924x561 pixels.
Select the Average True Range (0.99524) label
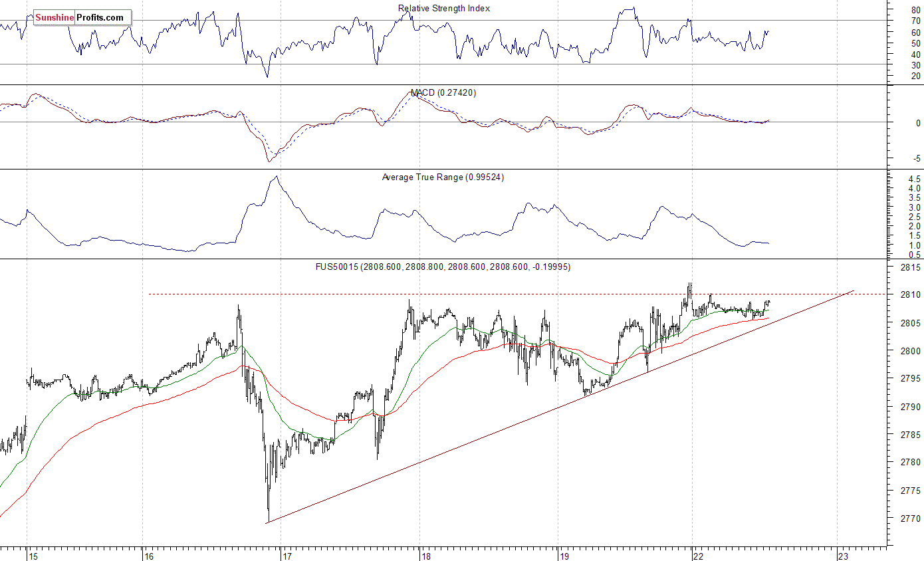tap(443, 177)
